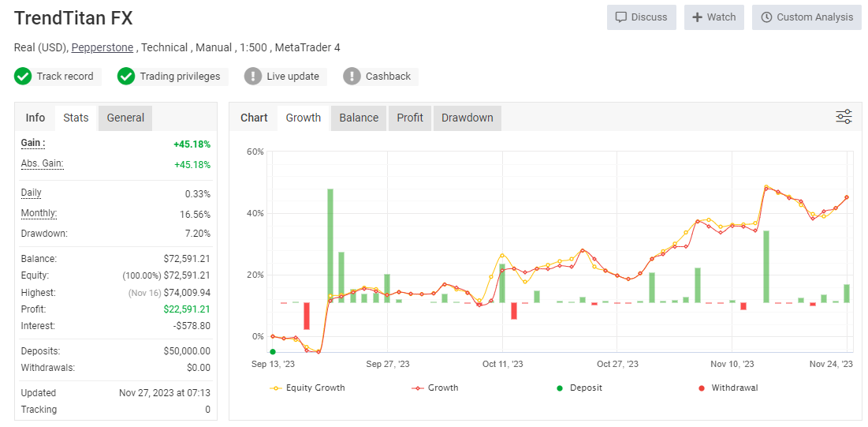This screenshot has height=427, width=868.
Task: Click the Live update badge text
Action: 292,77
